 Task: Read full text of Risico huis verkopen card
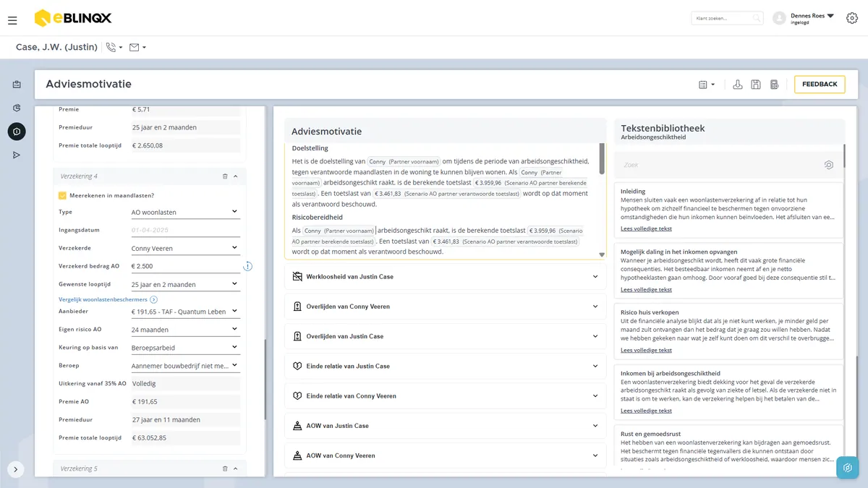pyautogui.click(x=646, y=350)
